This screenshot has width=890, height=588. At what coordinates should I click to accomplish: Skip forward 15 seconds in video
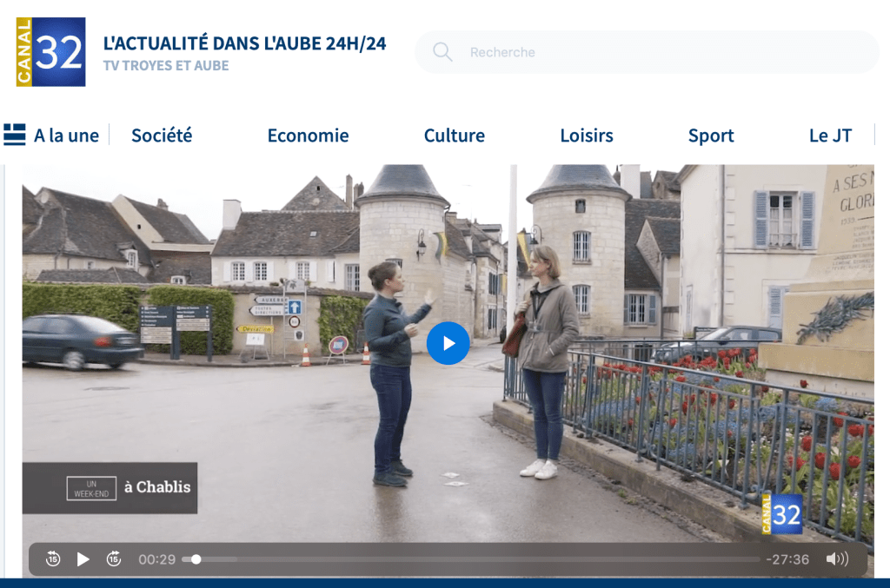[x=114, y=559]
